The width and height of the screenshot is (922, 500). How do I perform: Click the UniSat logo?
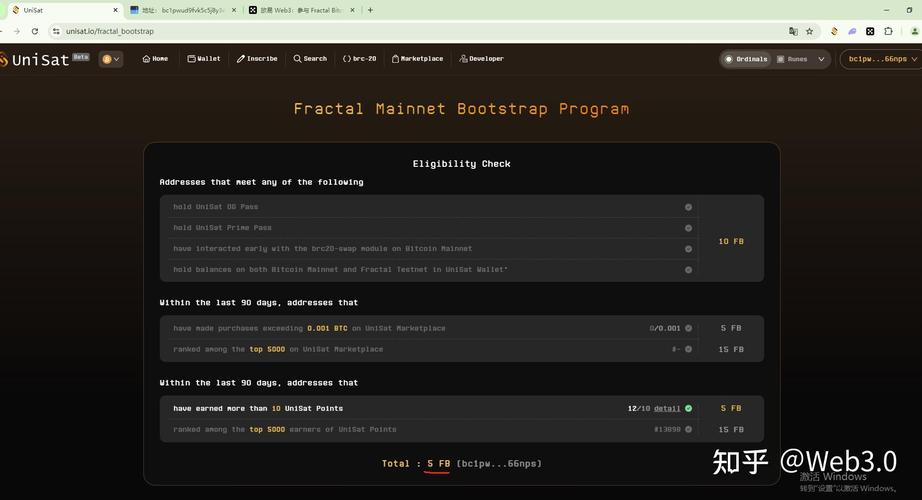(x=34, y=59)
